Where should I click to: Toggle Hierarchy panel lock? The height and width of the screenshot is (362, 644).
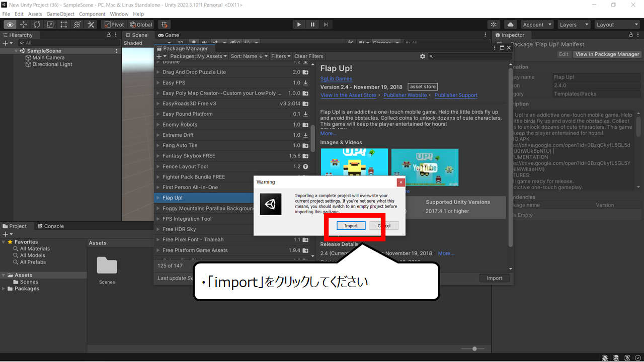click(109, 35)
